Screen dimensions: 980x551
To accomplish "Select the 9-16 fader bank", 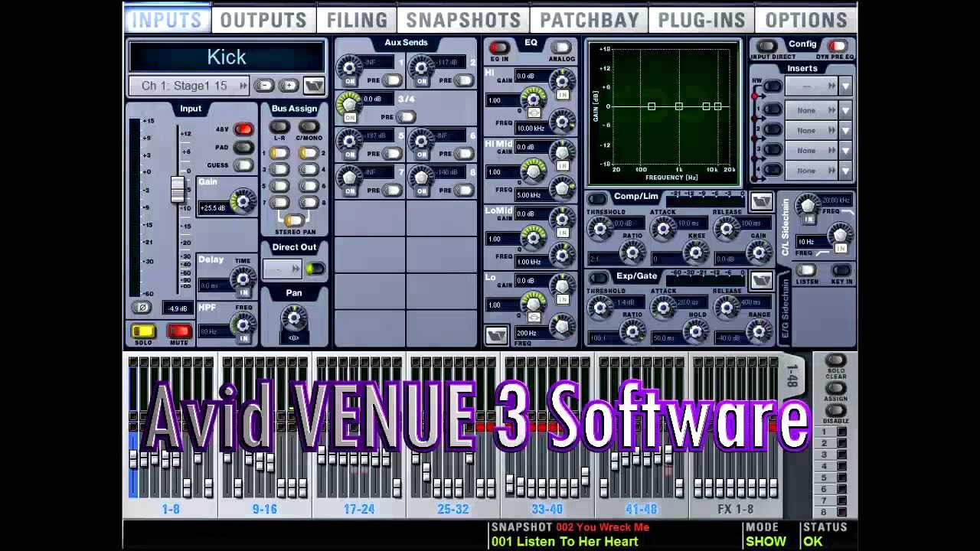I will [x=265, y=509].
